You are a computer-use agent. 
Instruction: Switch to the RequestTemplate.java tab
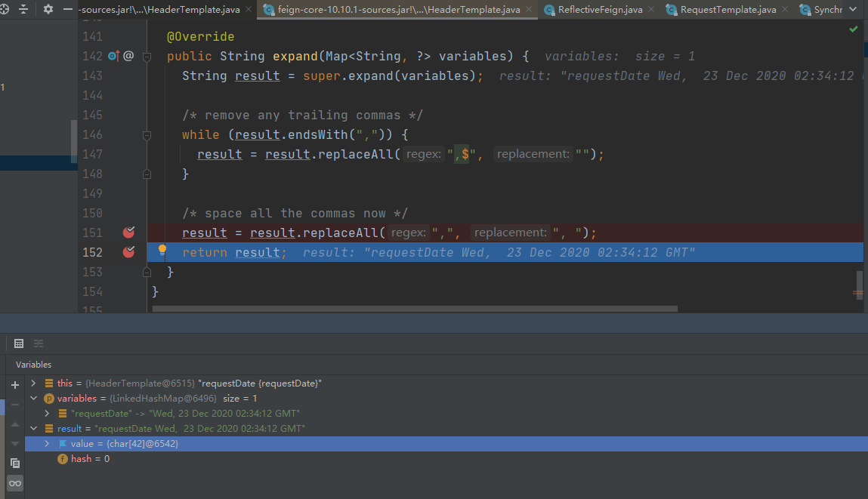(x=727, y=10)
